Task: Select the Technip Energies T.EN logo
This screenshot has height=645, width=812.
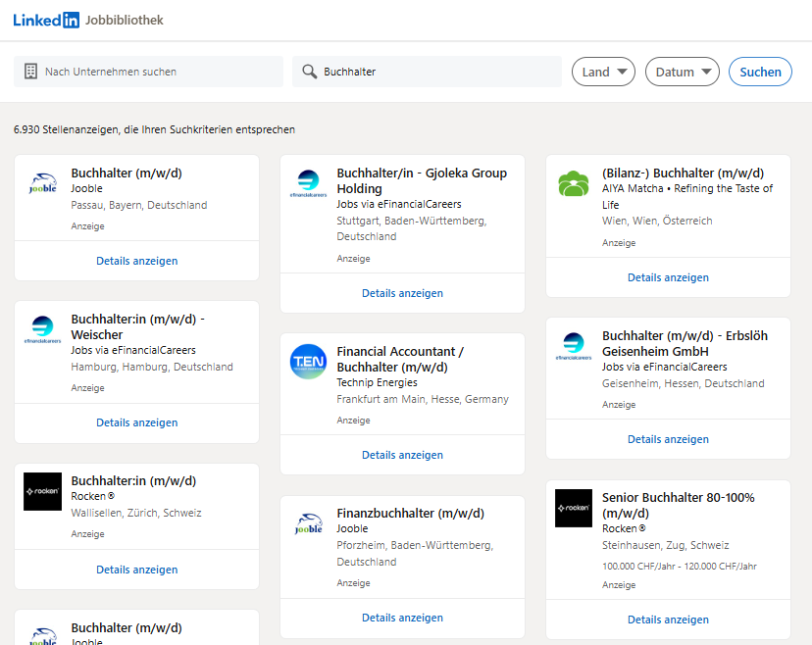Action: tap(308, 362)
